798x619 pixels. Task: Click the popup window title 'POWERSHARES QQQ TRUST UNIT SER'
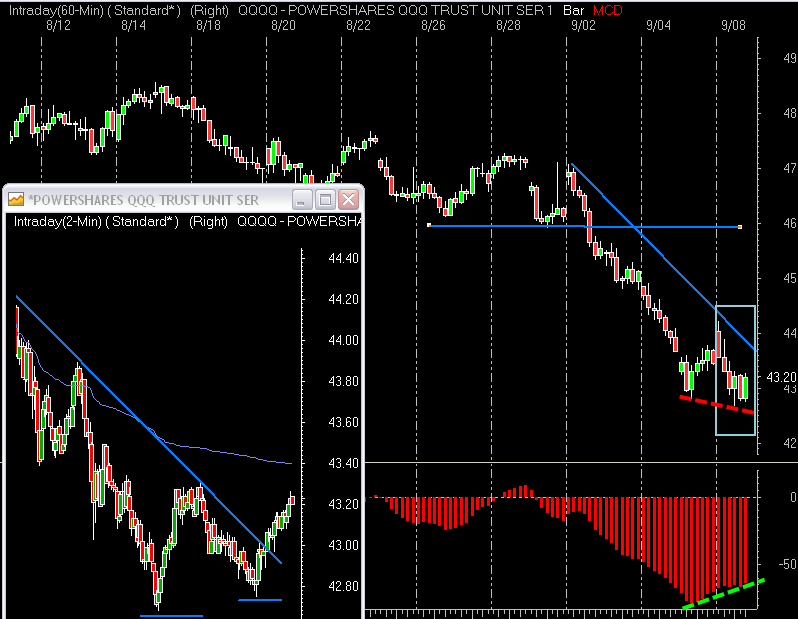(144, 200)
